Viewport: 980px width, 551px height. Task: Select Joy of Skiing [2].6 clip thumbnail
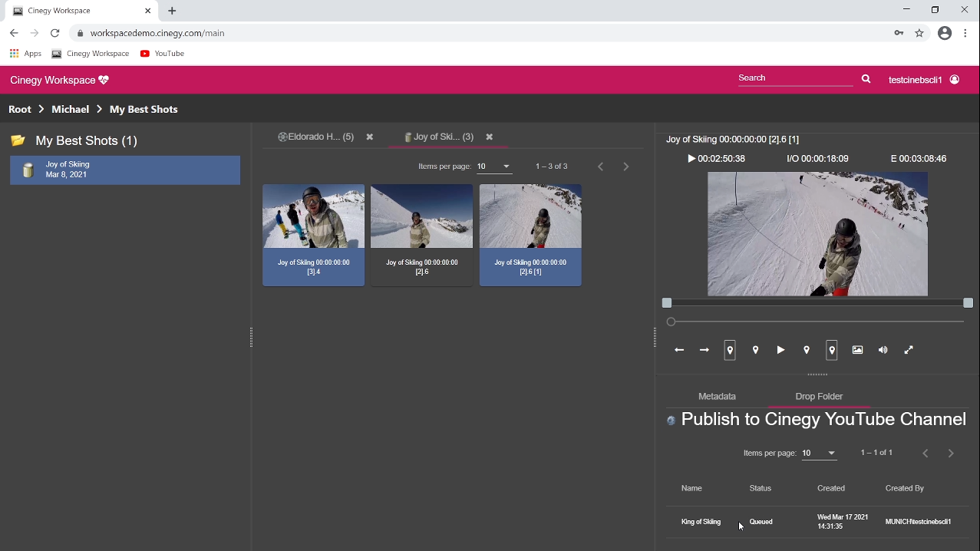421,235
